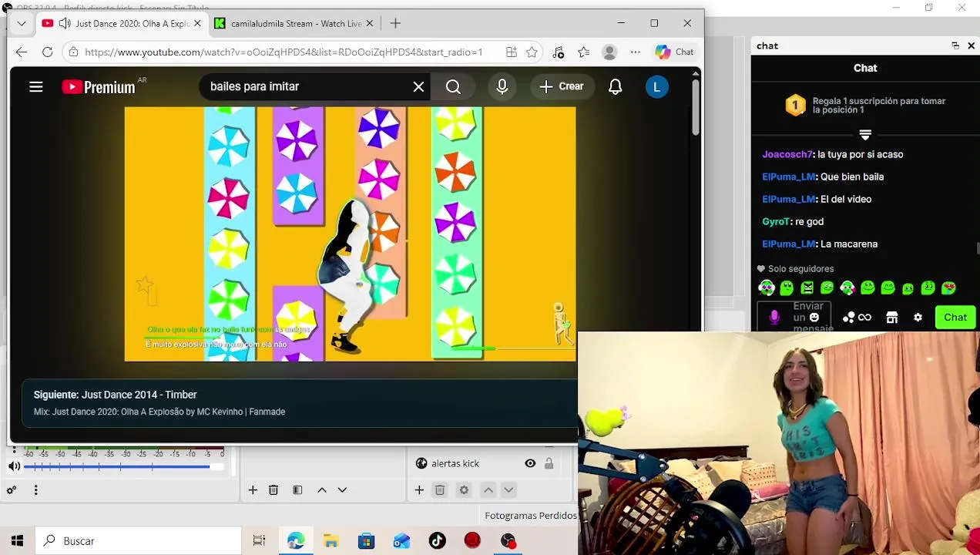This screenshot has height=555, width=980.
Task: Pick the heart-eyes crying green emote
Action: 948,288
